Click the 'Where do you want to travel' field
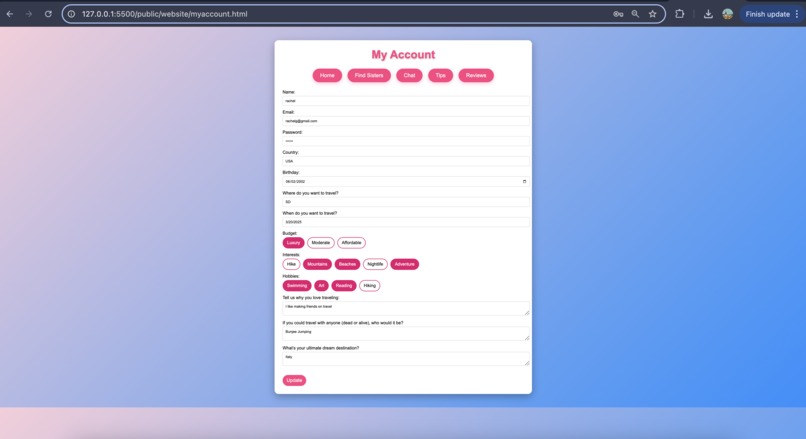 pyautogui.click(x=406, y=202)
